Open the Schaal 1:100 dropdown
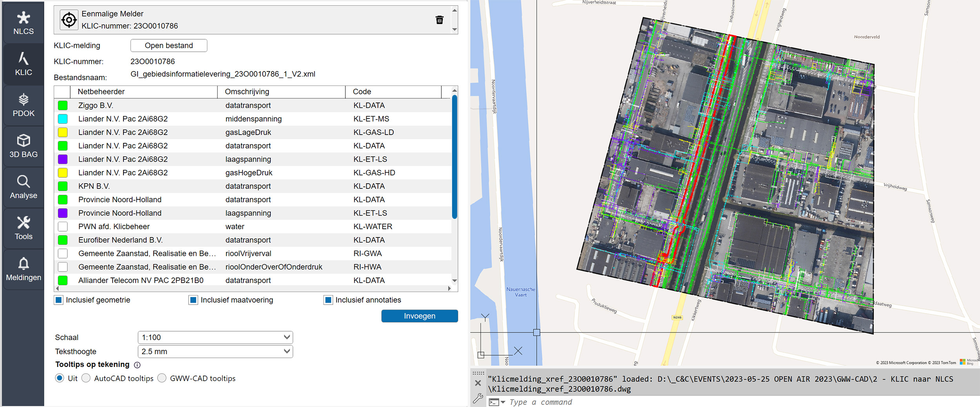Image resolution: width=980 pixels, height=407 pixels. tap(215, 337)
